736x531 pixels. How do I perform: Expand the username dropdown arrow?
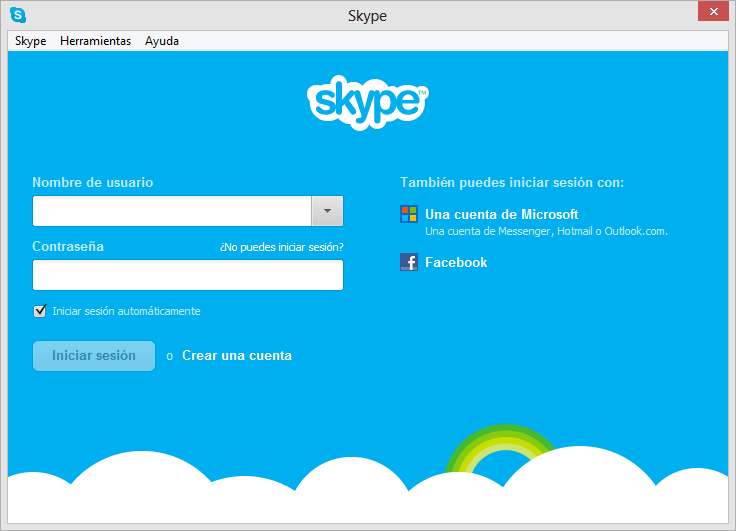[328, 211]
